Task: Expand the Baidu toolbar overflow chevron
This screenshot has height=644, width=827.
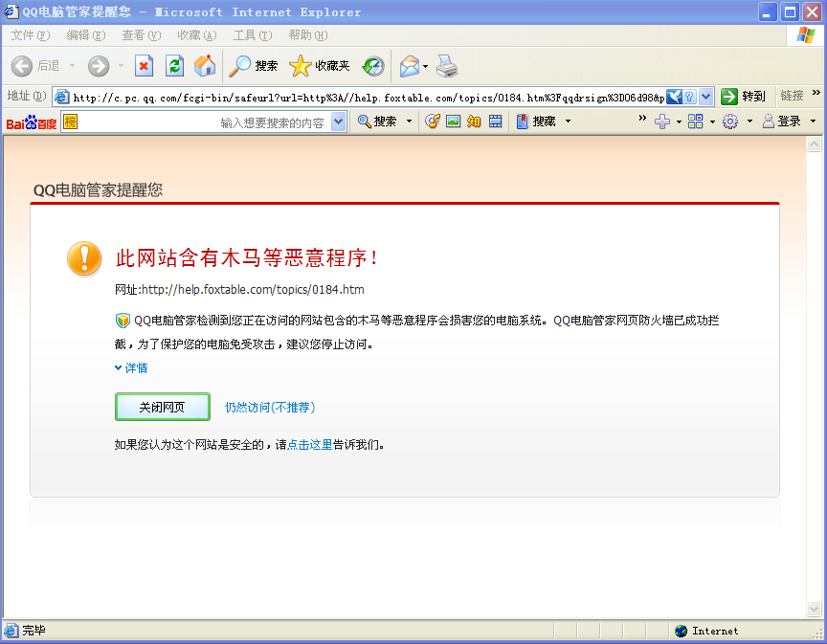Action: (642, 118)
